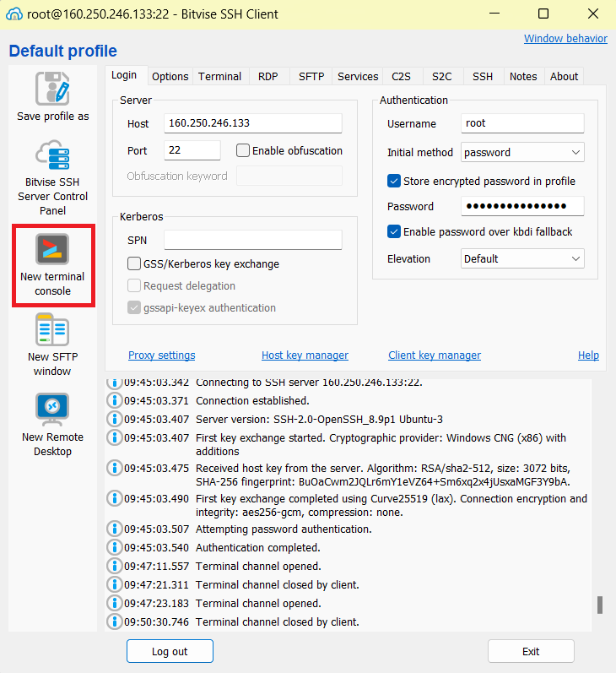Click info icon for 'First key exchange completed' entry
Image resolution: width=616 pixels, height=673 pixels.
(x=114, y=498)
